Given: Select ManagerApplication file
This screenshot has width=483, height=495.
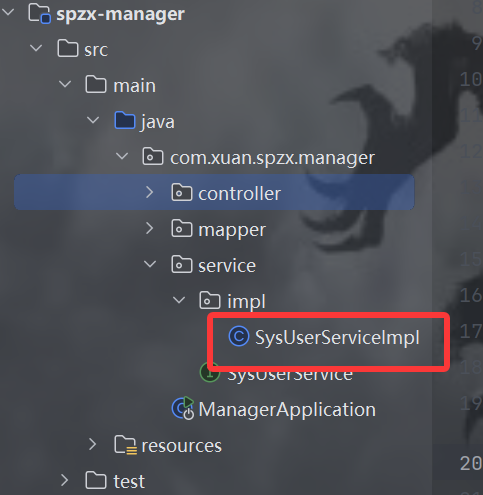Looking at the screenshot, I should pyautogui.click(x=287, y=409).
